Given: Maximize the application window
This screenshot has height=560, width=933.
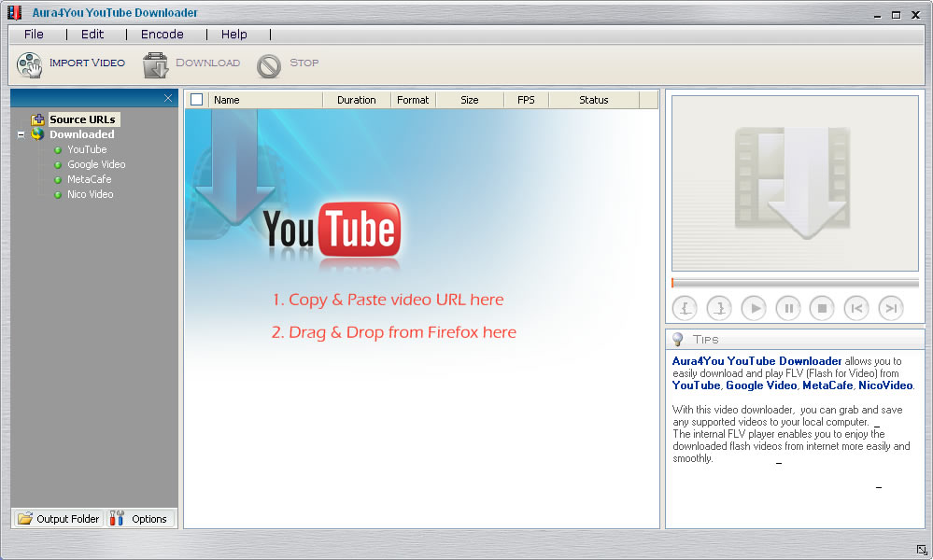Looking at the screenshot, I should pos(896,15).
